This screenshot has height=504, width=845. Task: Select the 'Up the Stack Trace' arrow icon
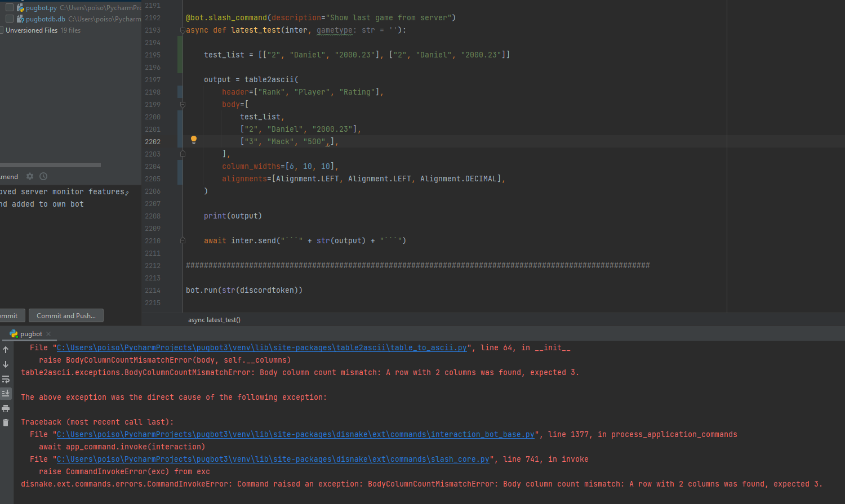coord(6,349)
